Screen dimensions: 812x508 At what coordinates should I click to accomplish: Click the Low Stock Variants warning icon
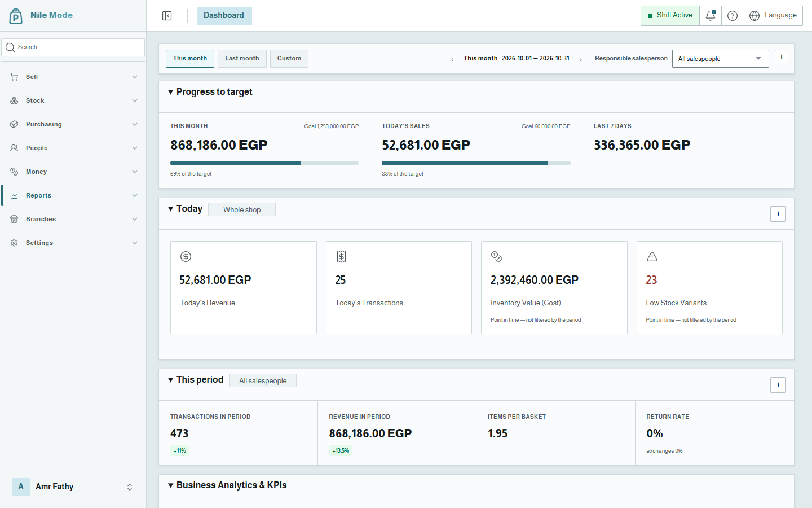(x=652, y=257)
